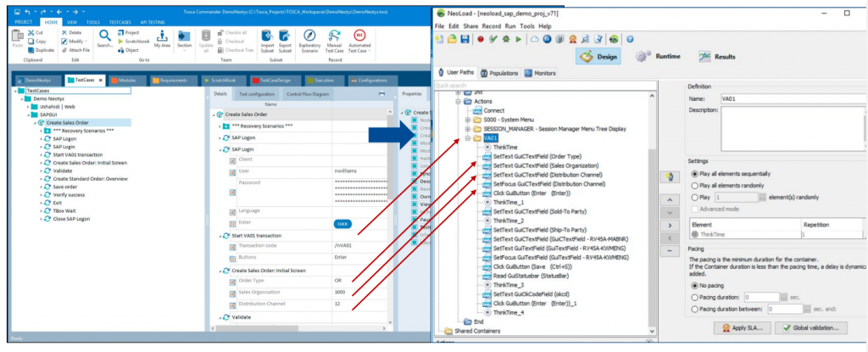This screenshot has height=352, width=868.
Task: Click move-up arrow button in NeoLoad
Action: point(670,199)
